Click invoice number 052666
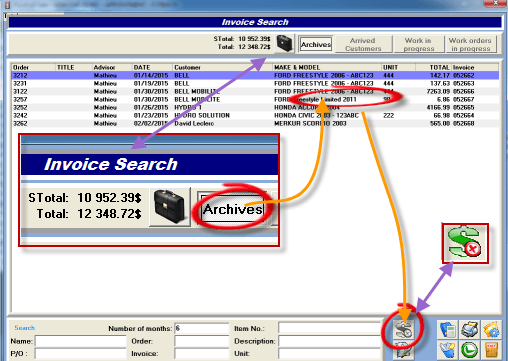 click(463, 91)
